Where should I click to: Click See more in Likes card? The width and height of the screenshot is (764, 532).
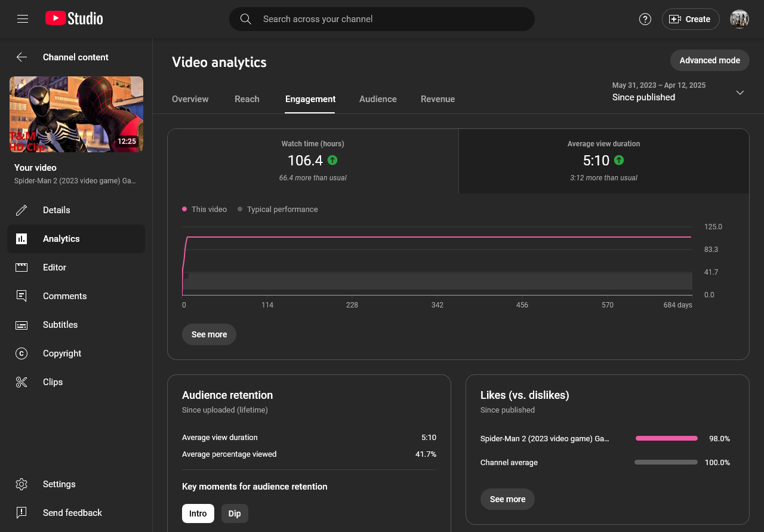coord(507,499)
